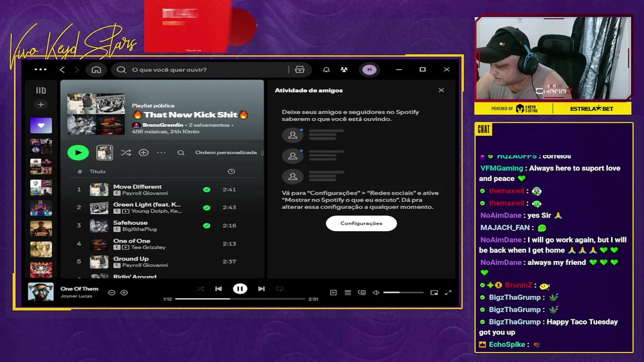The height and width of the screenshot is (362, 644).
Task: Pause the current song
Action: (x=240, y=289)
